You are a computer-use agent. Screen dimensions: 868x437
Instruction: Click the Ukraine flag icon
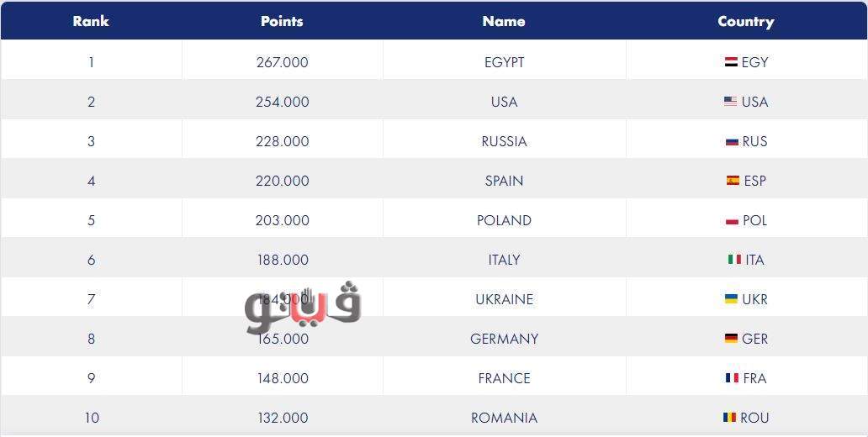[x=731, y=299]
